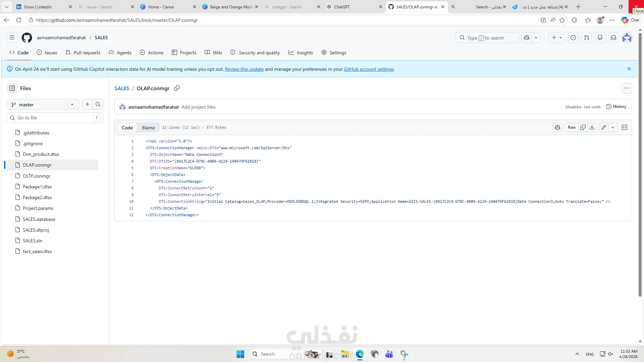Open the Issues icon in the header
The width and height of the screenshot is (644, 362).
[x=573, y=38]
